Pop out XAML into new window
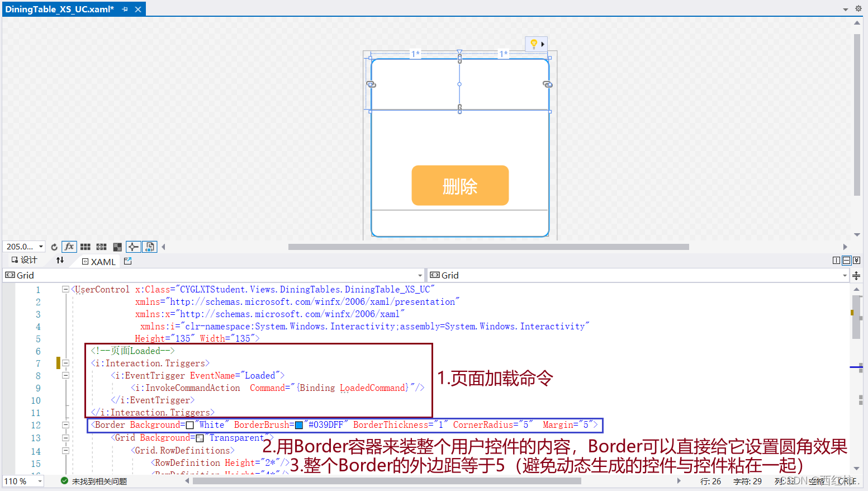Viewport: 868px width, 491px height. click(x=128, y=261)
